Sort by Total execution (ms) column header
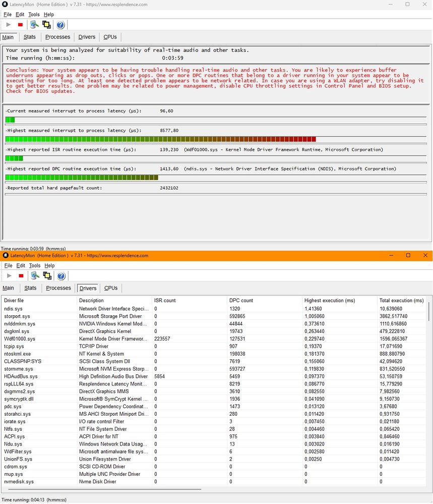The width and height of the screenshot is (433, 504). coord(402,301)
